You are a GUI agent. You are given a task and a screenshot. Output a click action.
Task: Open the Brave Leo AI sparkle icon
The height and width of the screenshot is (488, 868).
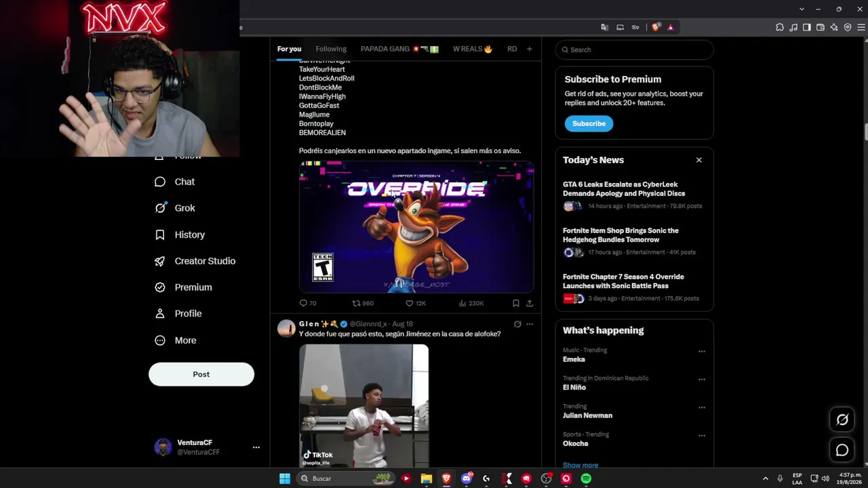tap(834, 27)
